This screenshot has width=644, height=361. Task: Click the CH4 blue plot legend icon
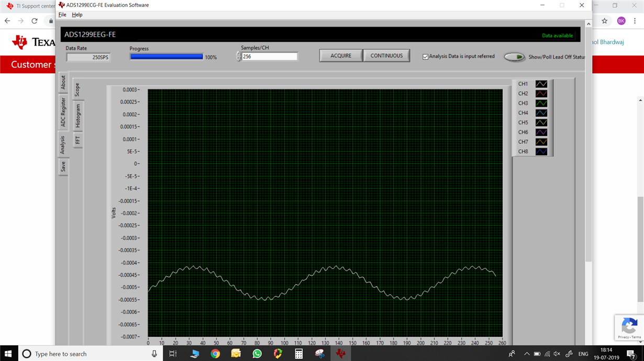pos(541,113)
